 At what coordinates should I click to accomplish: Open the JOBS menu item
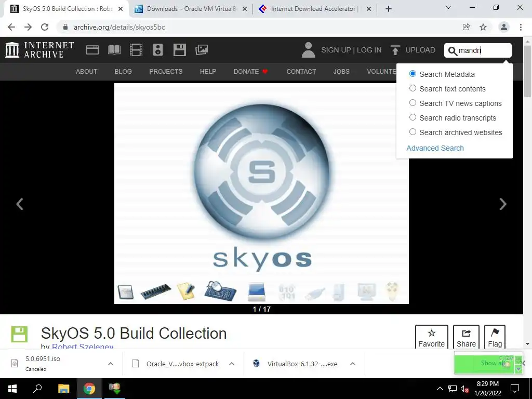341,72
